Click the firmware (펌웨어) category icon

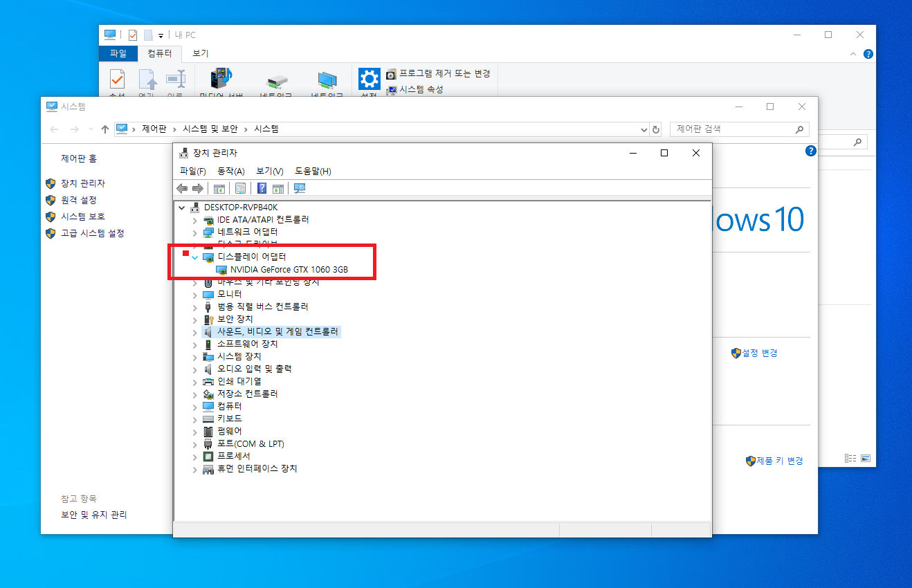click(208, 431)
